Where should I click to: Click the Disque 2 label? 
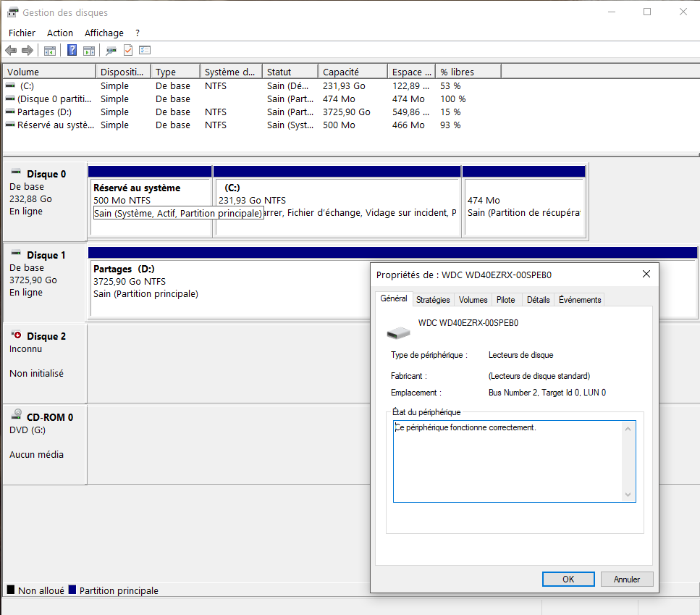point(46,337)
